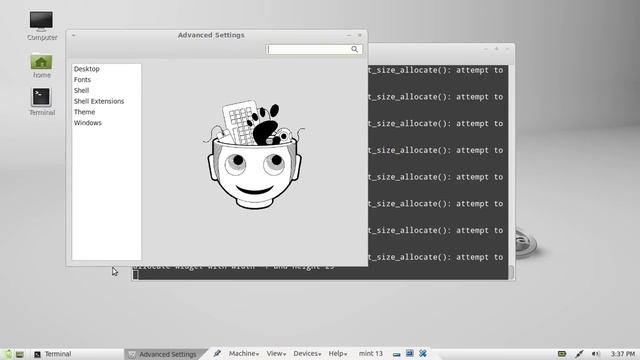Click the window-mode icon in VM toolbar
The image size is (640, 360).
pos(409,353)
